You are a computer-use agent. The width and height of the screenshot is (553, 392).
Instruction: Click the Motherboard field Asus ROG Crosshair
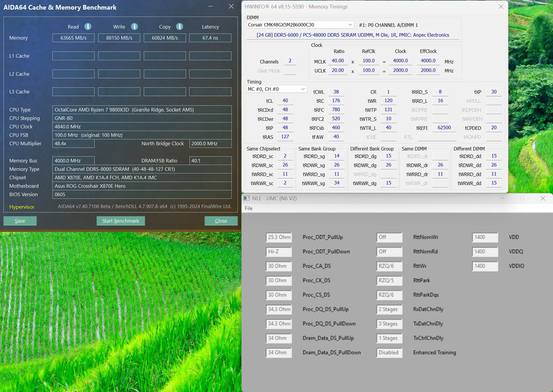click(142, 186)
